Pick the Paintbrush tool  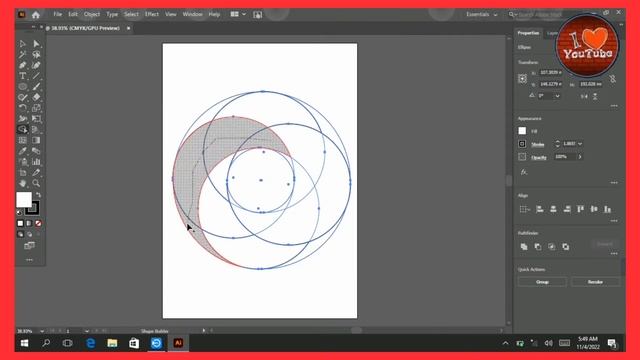tap(36, 87)
